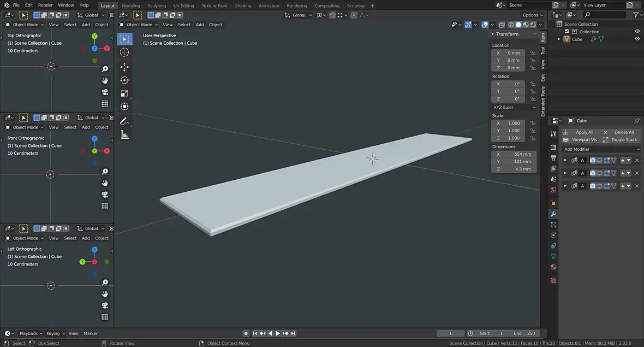Open shading options dropdown arrow
This screenshot has height=347, width=644.
540,25
